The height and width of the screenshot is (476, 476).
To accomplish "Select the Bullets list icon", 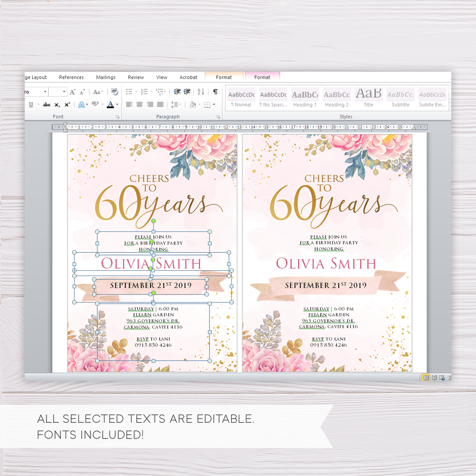I will point(129,92).
